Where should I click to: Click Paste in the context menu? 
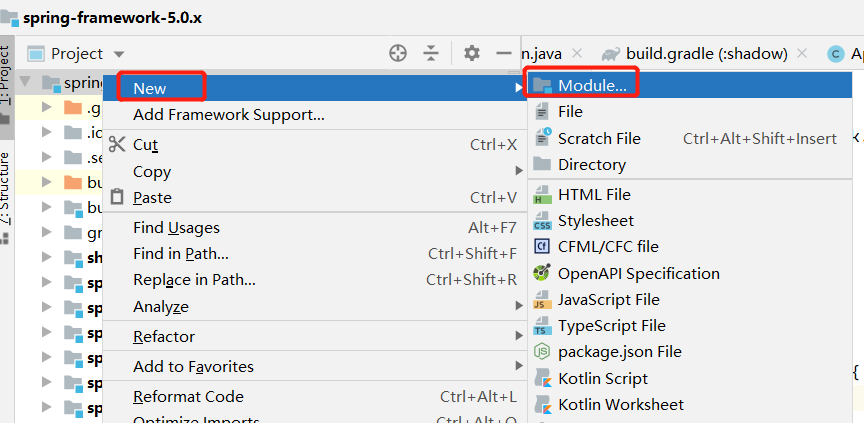(314, 198)
